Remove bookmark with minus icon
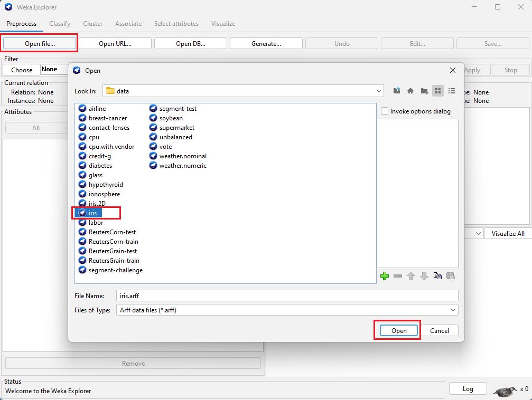532x400 pixels. [398, 276]
